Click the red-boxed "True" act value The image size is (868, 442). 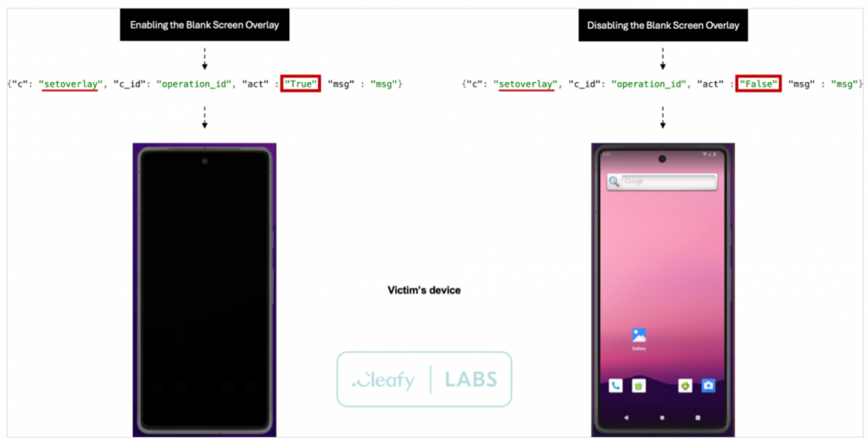[x=301, y=84]
